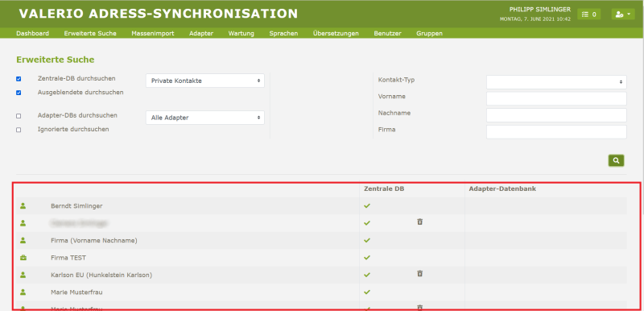Open the Adapter menu item
The height and width of the screenshot is (311, 644).
coord(201,34)
